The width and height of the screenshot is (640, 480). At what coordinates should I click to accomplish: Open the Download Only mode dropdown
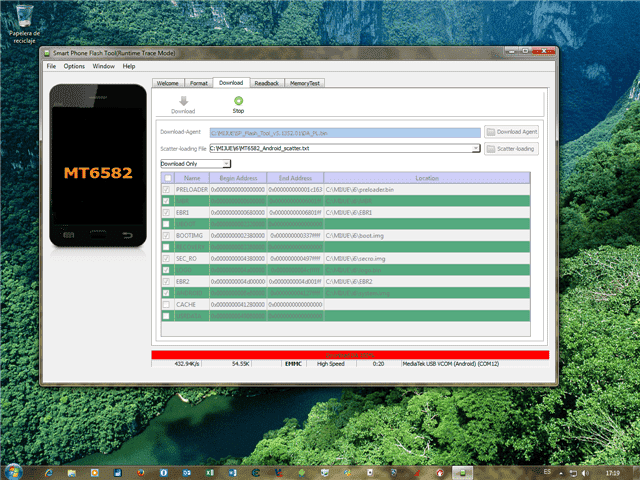(196, 164)
